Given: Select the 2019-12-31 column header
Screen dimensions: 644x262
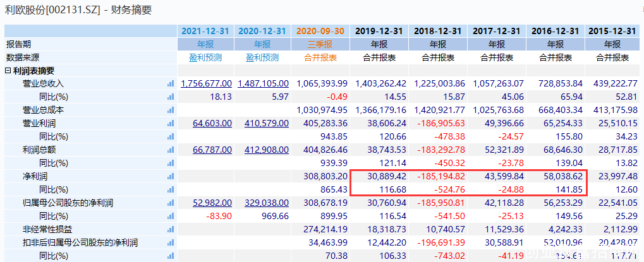Looking at the screenshot, I should tap(379, 31).
